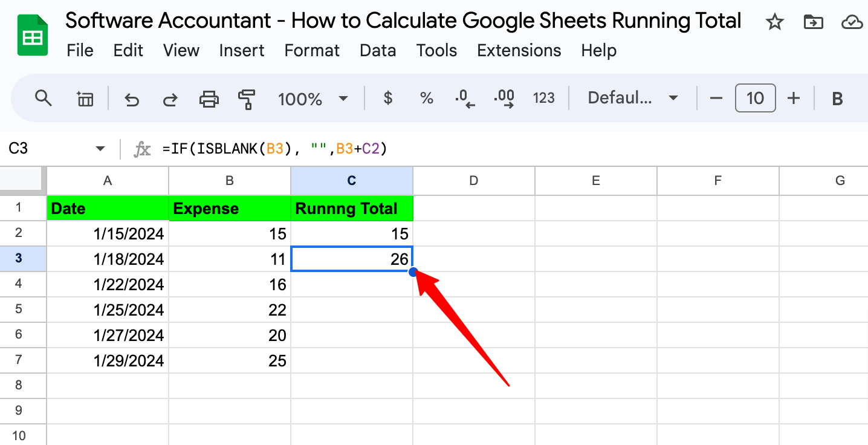
Task: Undo the last action
Action: point(131,99)
